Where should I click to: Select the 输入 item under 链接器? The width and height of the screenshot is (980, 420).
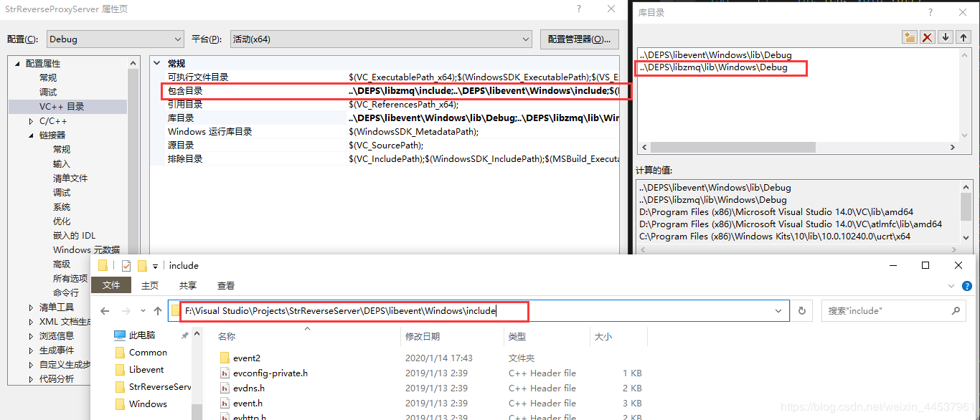tap(62, 164)
